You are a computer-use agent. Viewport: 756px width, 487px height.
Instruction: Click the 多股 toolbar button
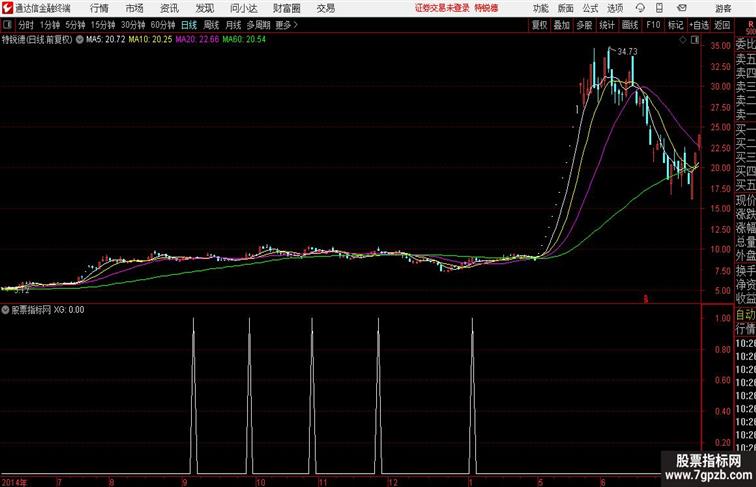(x=584, y=25)
